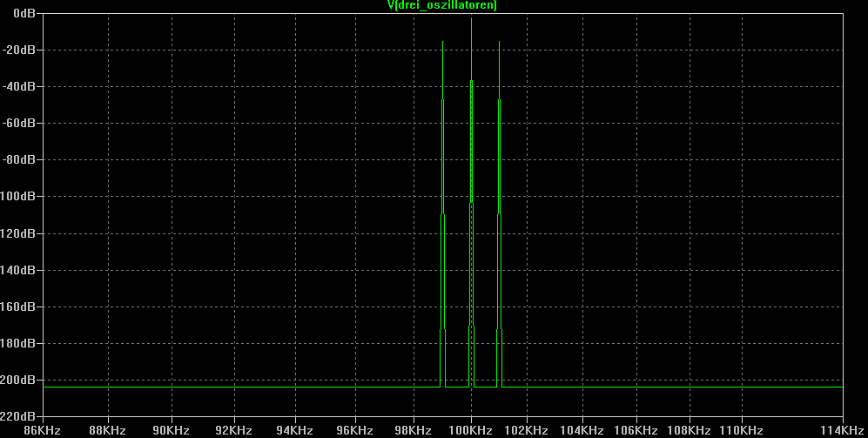Click the 90KHz horizontal axis label
The height and width of the screenshot is (438, 868).
171,430
